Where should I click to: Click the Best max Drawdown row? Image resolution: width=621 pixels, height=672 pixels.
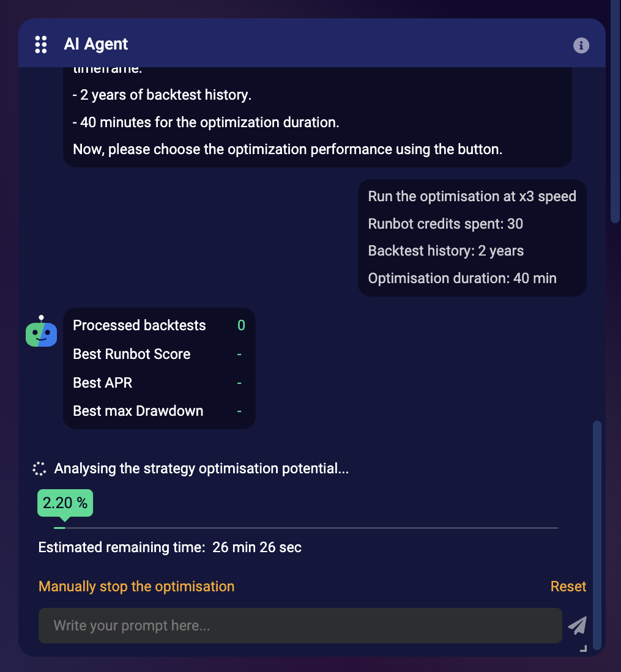pos(158,411)
